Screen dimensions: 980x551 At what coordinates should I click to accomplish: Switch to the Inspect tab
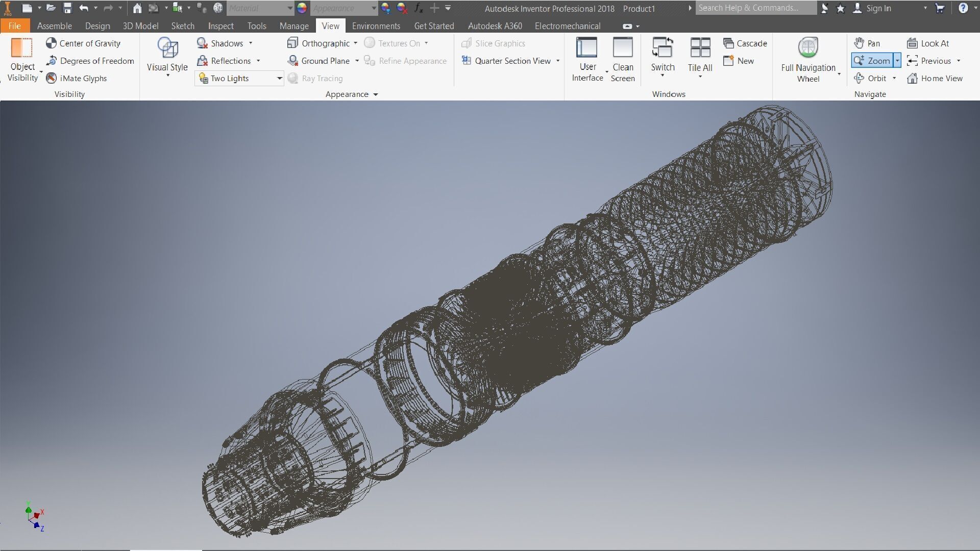(x=220, y=26)
